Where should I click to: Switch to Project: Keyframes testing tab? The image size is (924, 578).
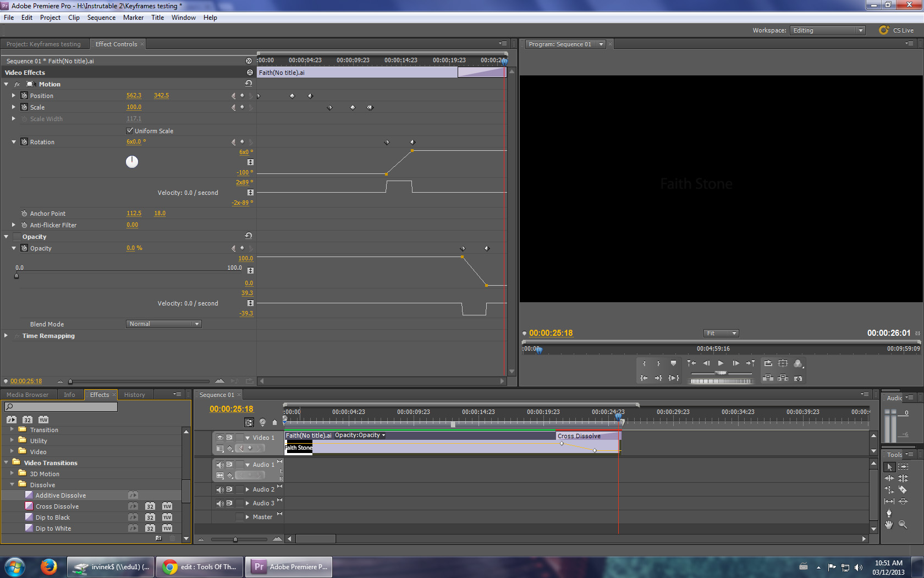(x=43, y=44)
